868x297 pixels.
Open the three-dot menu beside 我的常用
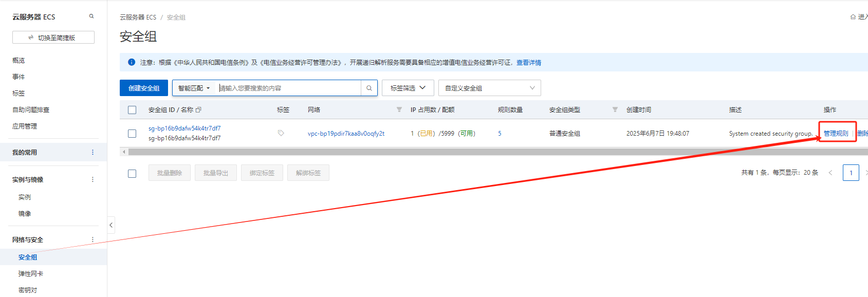[93, 152]
